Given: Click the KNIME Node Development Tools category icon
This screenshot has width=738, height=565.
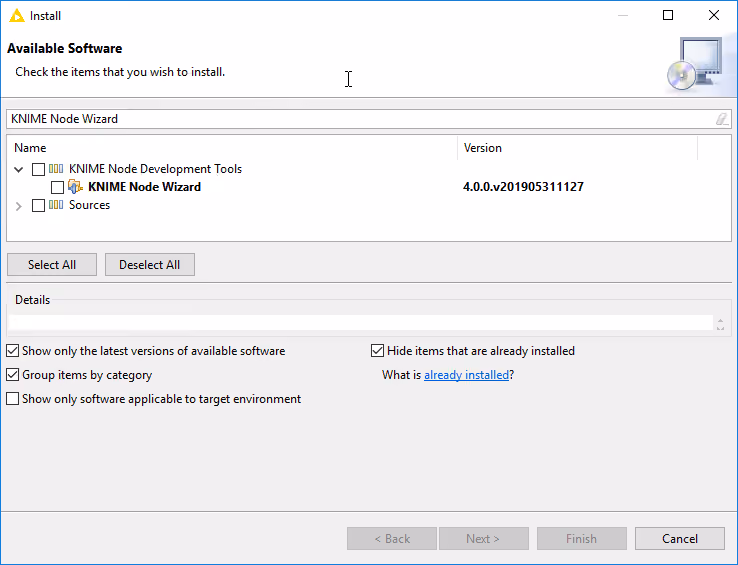Looking at the screenshot, I should (x=56, y=169).
